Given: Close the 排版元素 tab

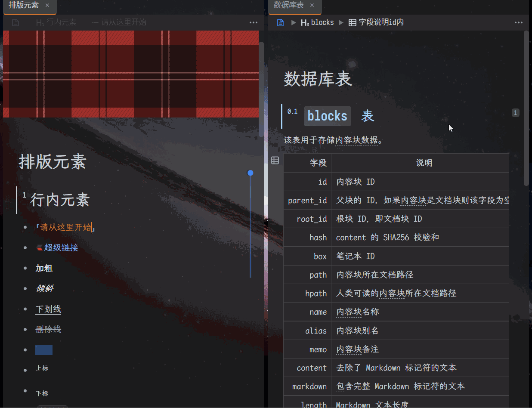Looking at the screenshot, I should [47, 6].
